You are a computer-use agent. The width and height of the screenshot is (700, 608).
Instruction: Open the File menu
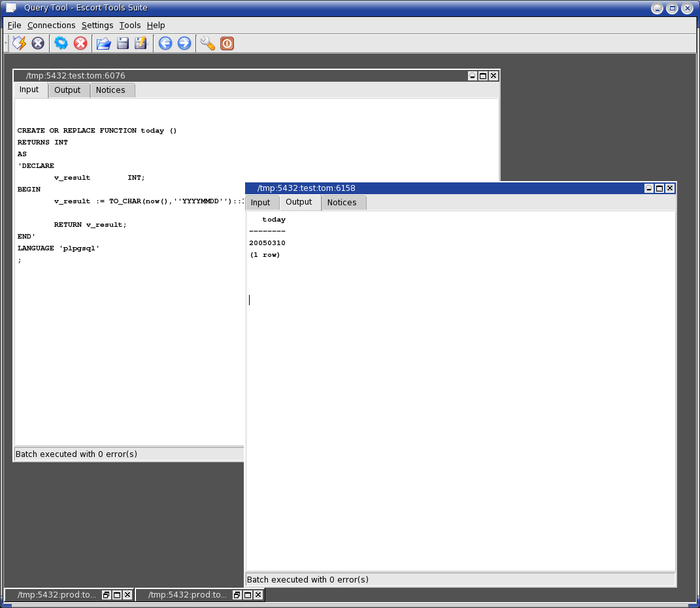click(x=14, y=25)
